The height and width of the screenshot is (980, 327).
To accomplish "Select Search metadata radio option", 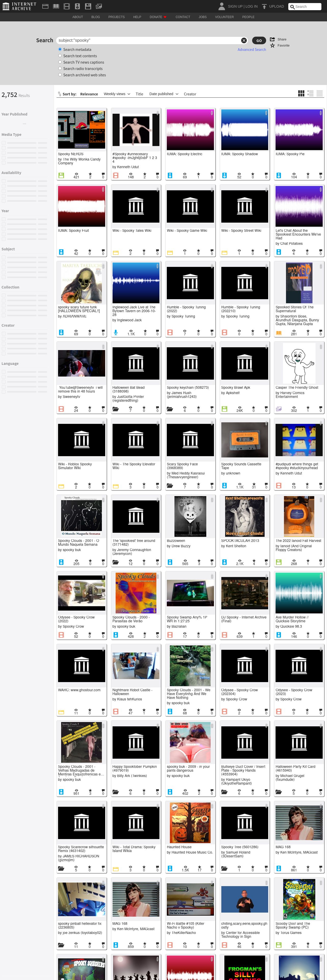I will click(x=60, y=49).
